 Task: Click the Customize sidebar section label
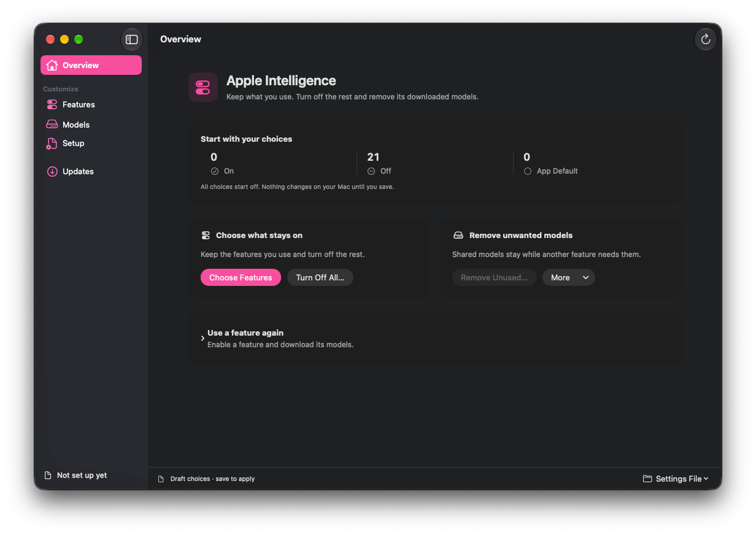(x=61, y=89)
